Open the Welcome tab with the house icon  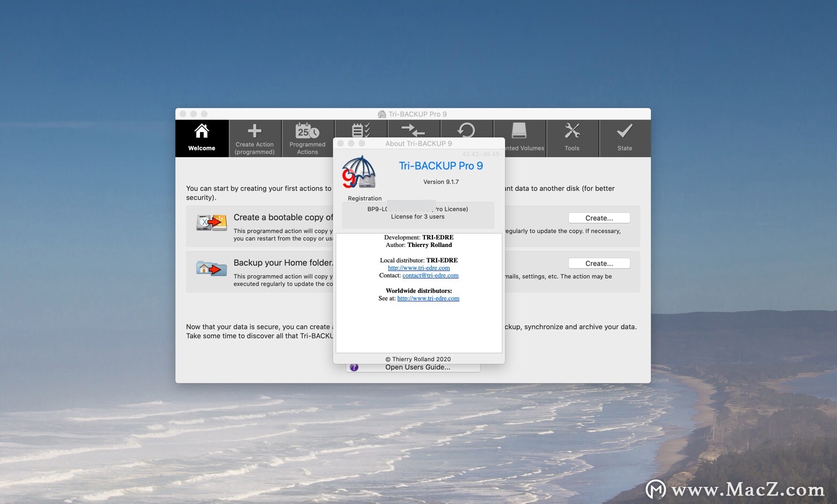coord(201,138)
